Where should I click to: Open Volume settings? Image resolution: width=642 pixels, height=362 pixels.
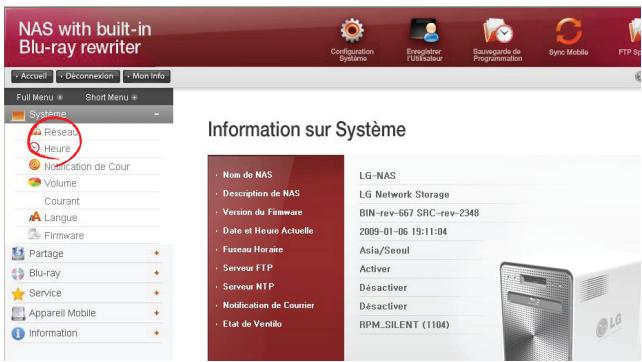(60, 183)
